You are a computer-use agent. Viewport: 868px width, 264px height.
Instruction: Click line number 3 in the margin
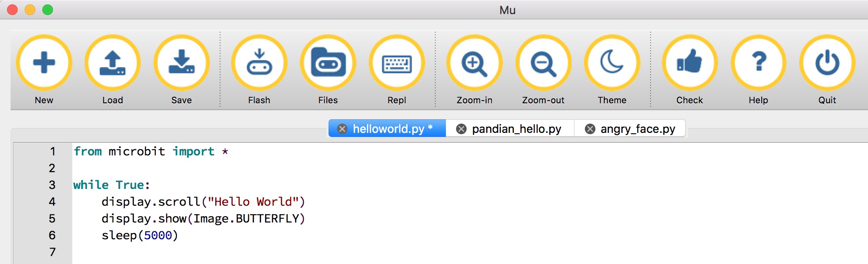(x=52, y=185)
